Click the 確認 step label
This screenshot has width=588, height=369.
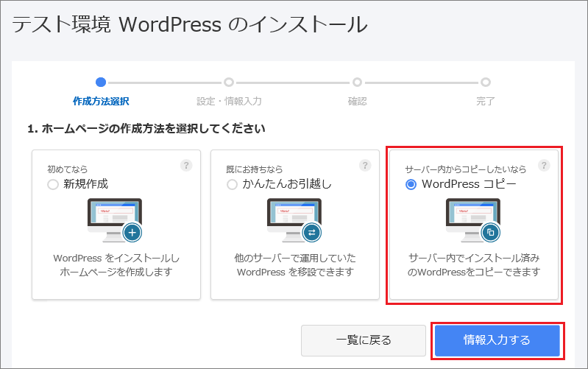click(358, 102)
